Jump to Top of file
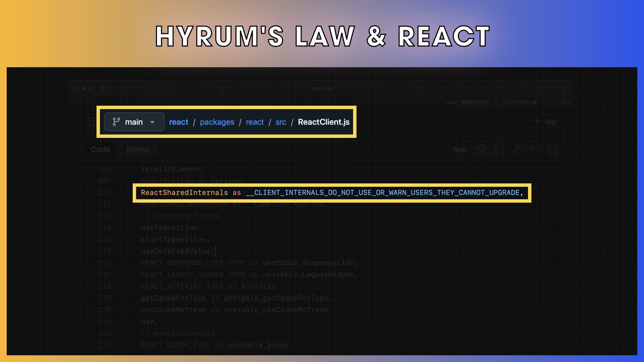Image resolution: width=644 pixels, height=362 pixels. tap(545, 122)
